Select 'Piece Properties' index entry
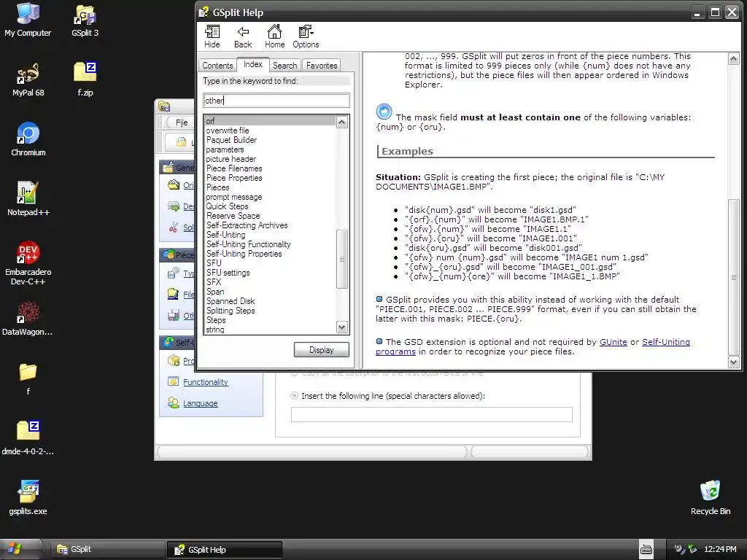Viewport: 747px width, 560px height. pos(234,178)
